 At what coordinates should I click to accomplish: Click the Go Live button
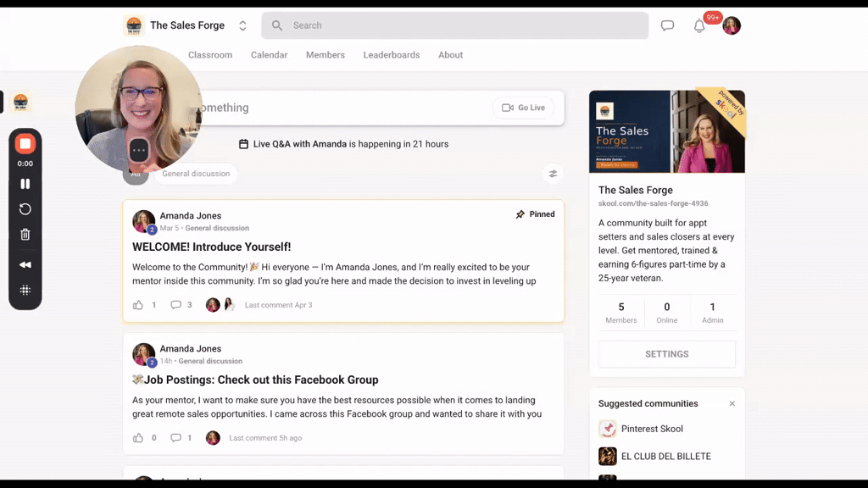click(524, 108)
